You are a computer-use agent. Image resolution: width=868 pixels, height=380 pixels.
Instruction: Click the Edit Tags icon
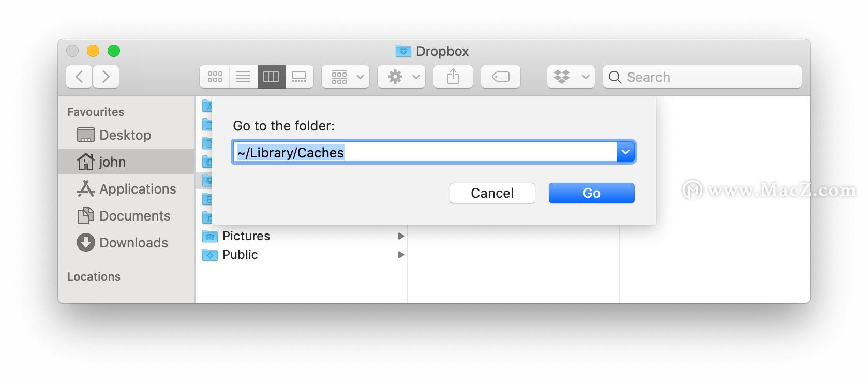pyautogui.click(x=500, y=77)
